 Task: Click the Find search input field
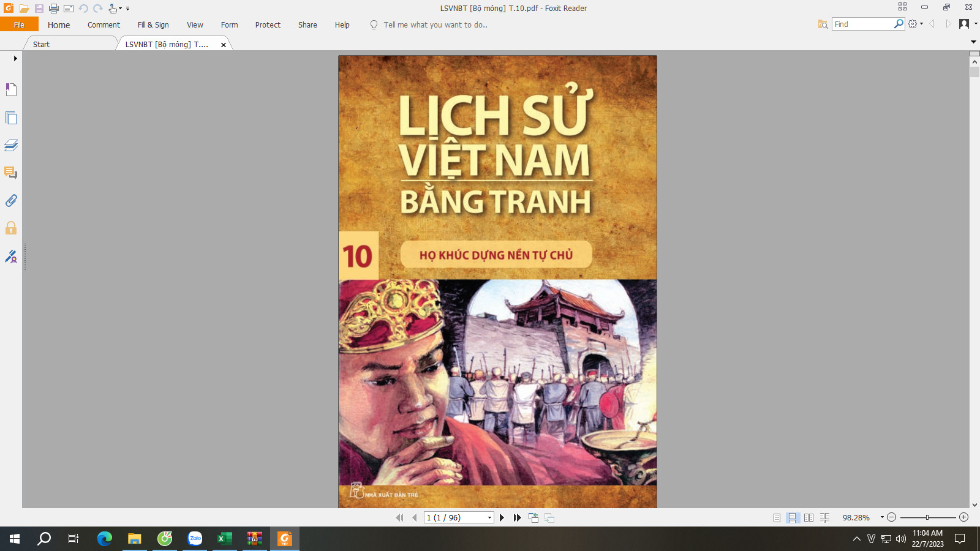pyautogui.click(x=862, y=24)
